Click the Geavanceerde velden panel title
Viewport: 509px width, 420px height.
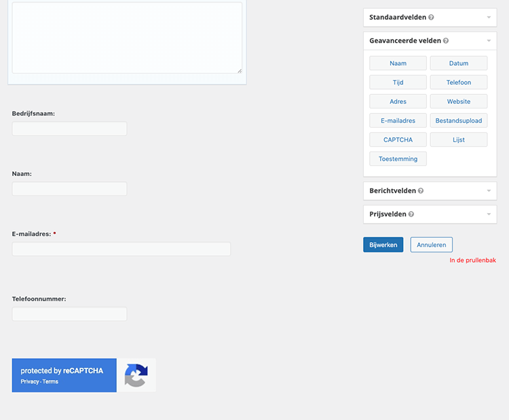pos(405,41)
